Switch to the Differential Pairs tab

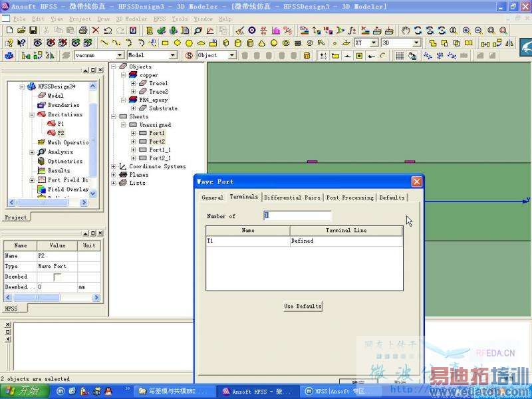[x=292, y=198]
